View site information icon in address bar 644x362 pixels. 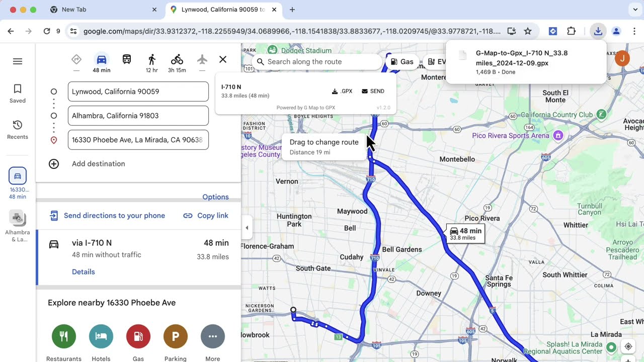pos(73,31)
